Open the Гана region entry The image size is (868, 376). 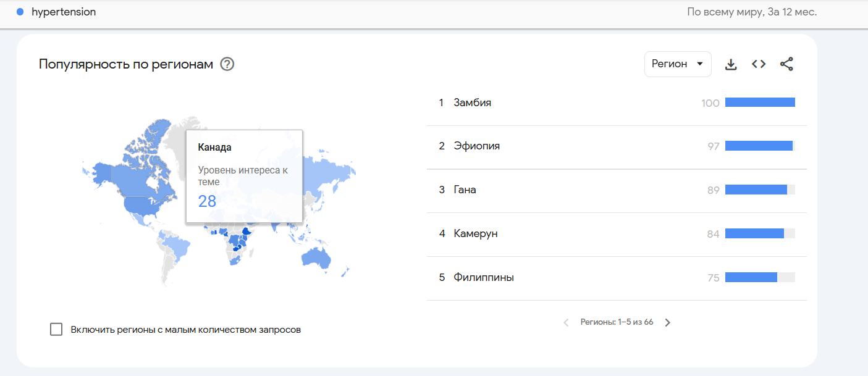click(465, 190)
